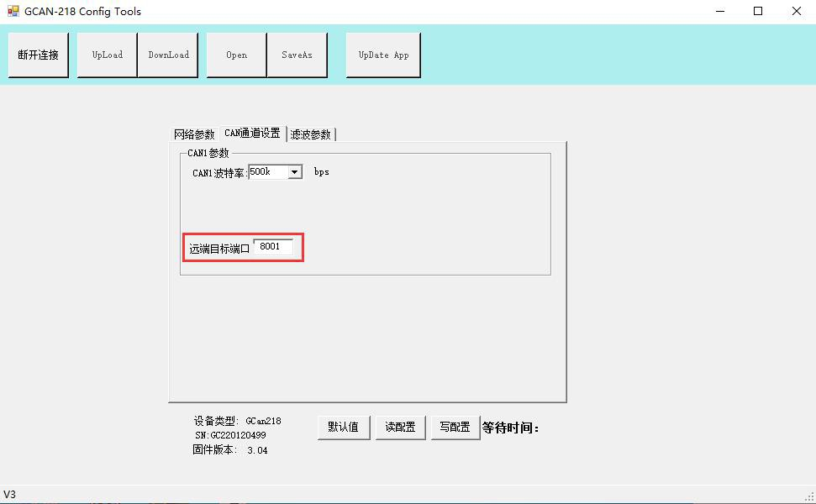Click SaveAs to save the configuration
The image size is (816, 504).
click(297, 55)
